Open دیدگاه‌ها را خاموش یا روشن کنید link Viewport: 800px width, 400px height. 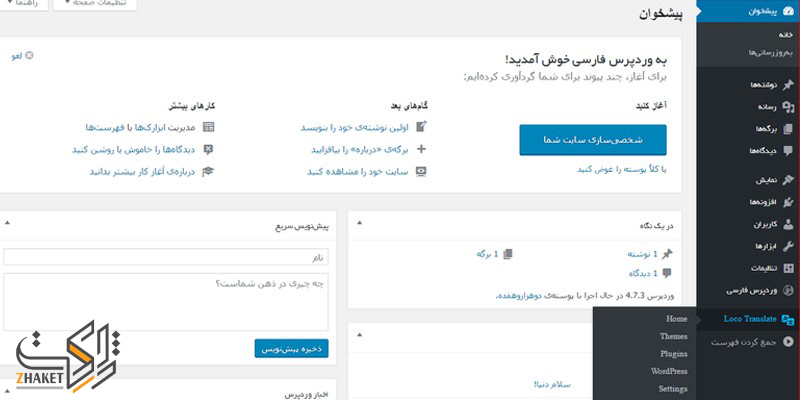[x=134, y=149]
